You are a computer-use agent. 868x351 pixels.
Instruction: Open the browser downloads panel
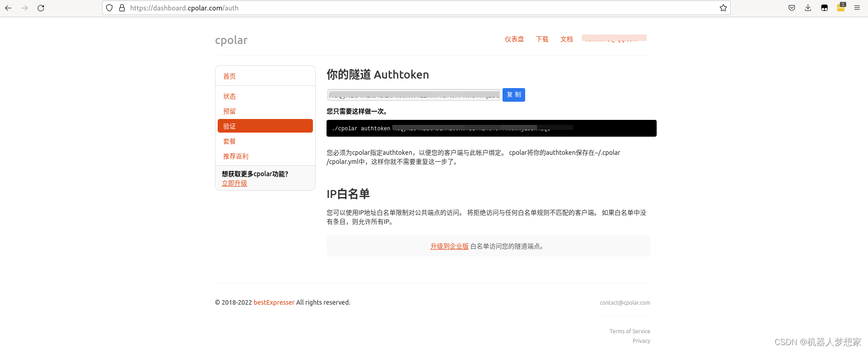click(x=808, y=8)
